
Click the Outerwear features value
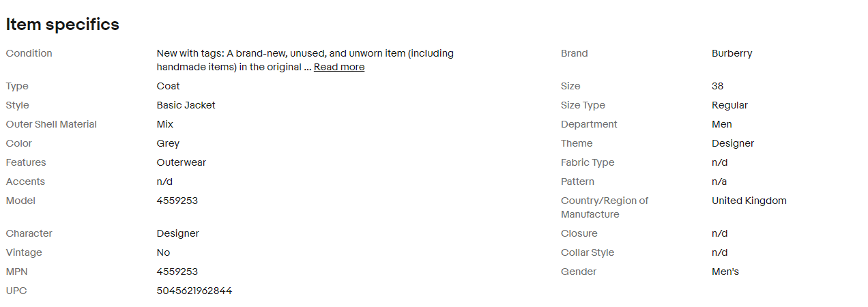coord(182,162)
